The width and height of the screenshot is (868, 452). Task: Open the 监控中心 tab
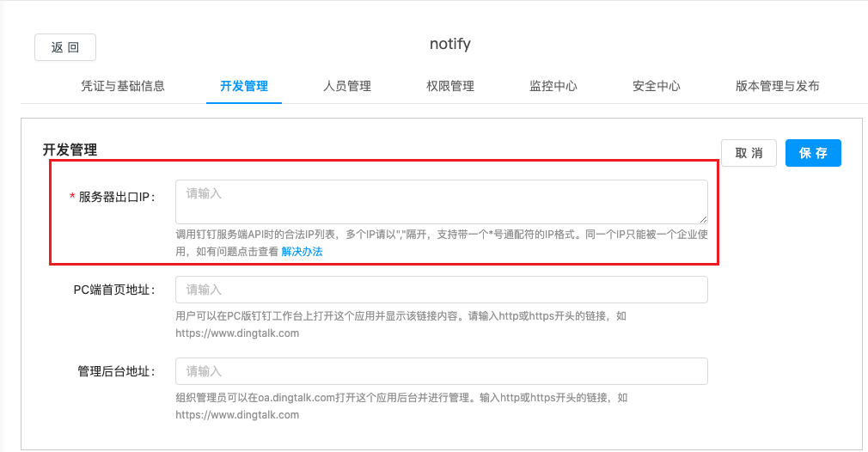coord(553,86)
